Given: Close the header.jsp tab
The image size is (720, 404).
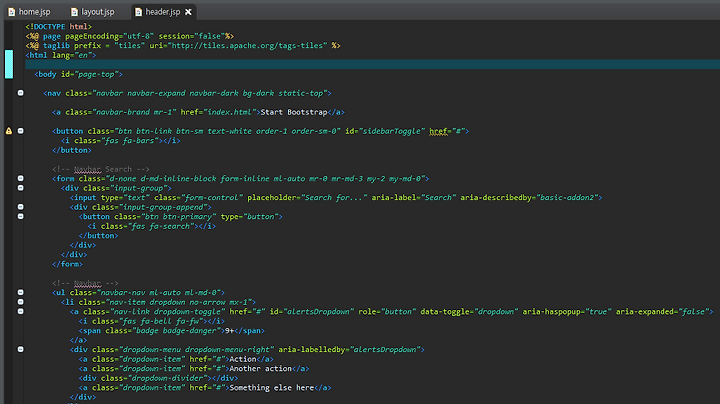Looking at the screenshot, I should [x=188, y=12].
